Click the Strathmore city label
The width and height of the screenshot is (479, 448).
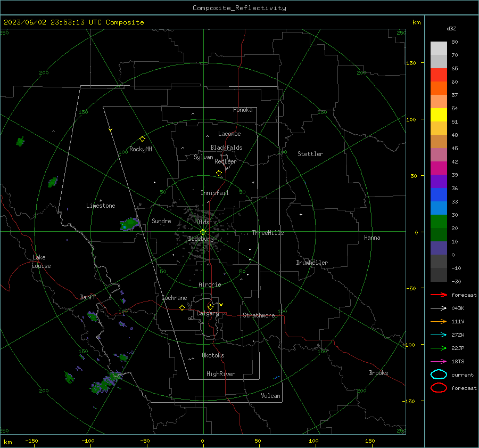pos(259,315)
